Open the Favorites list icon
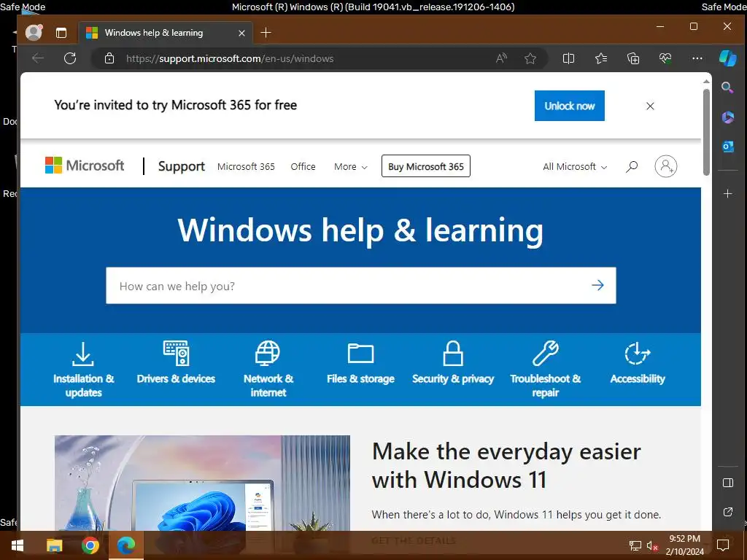 pos(601,58)
